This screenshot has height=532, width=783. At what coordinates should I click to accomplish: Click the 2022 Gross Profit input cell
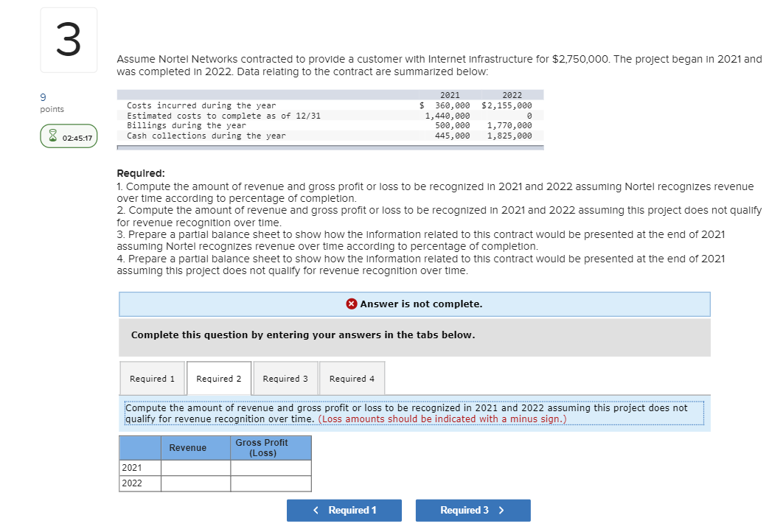point(271,483)
